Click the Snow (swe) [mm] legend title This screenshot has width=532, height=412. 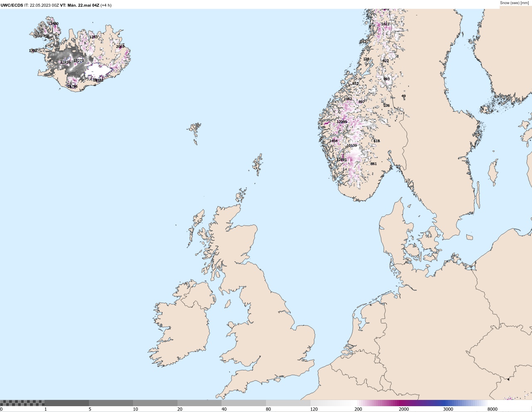pos(515,3)
